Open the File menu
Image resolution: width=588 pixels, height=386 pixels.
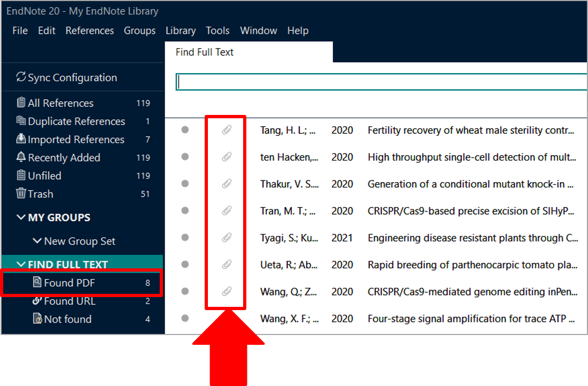pyautogui.click(x=20, y=30)
